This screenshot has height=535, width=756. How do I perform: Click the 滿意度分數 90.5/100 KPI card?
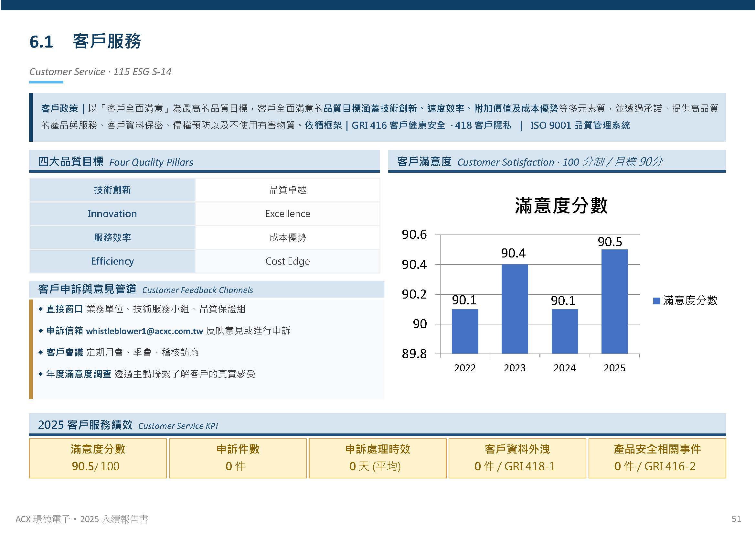[x=98, y=458]
